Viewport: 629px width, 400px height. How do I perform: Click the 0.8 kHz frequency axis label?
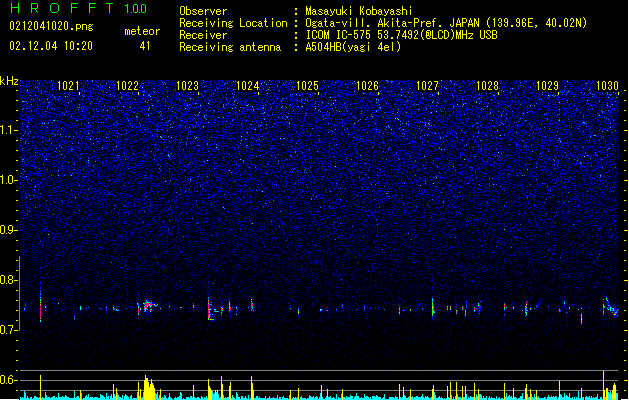click(8, 280)
